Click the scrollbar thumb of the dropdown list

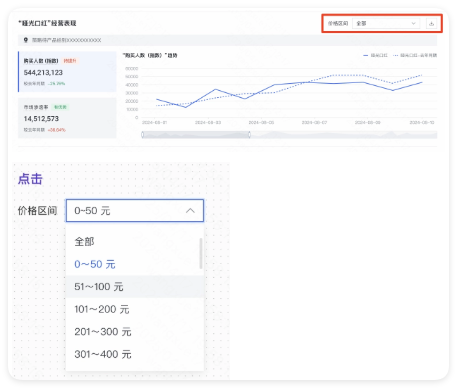coord(201,253)
